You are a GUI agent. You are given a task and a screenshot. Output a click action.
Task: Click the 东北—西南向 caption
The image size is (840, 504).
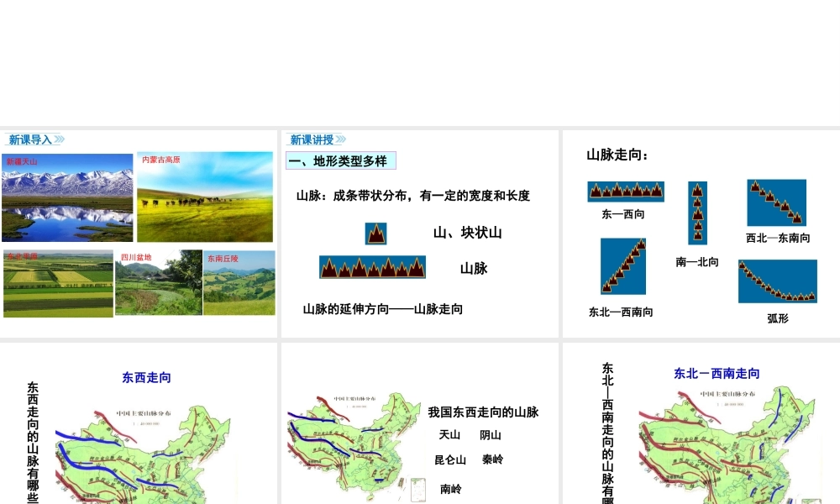[621, 312]
